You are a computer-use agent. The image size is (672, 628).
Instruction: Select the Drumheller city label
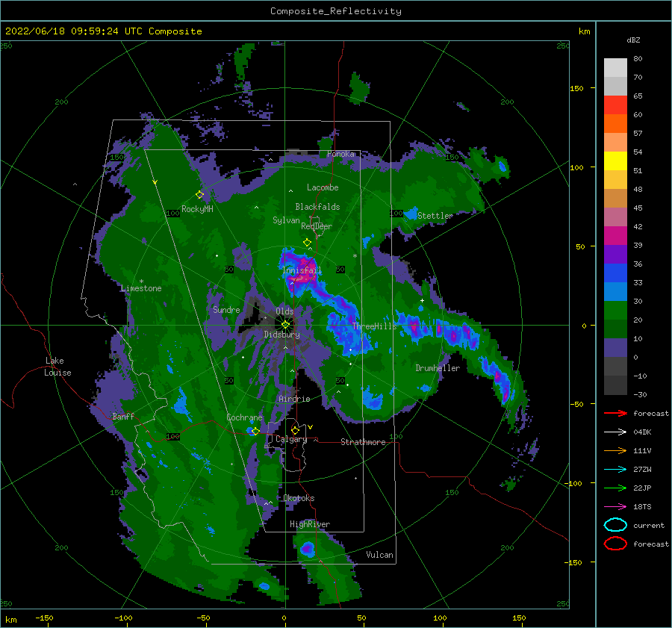pos(438,368)
